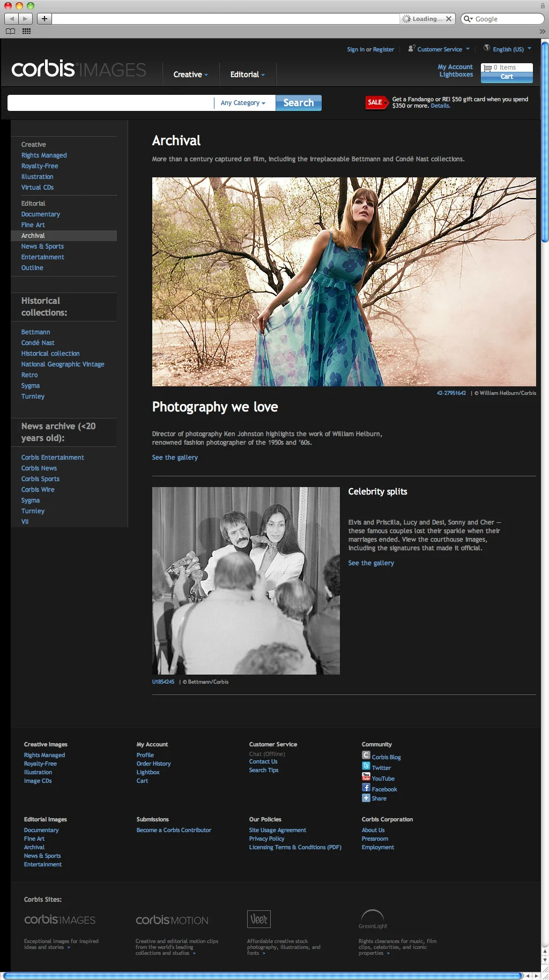Viewport: 549px width, 980px height.
Task: Open the Bettmann historical collection link
Action: pos(36,332)
